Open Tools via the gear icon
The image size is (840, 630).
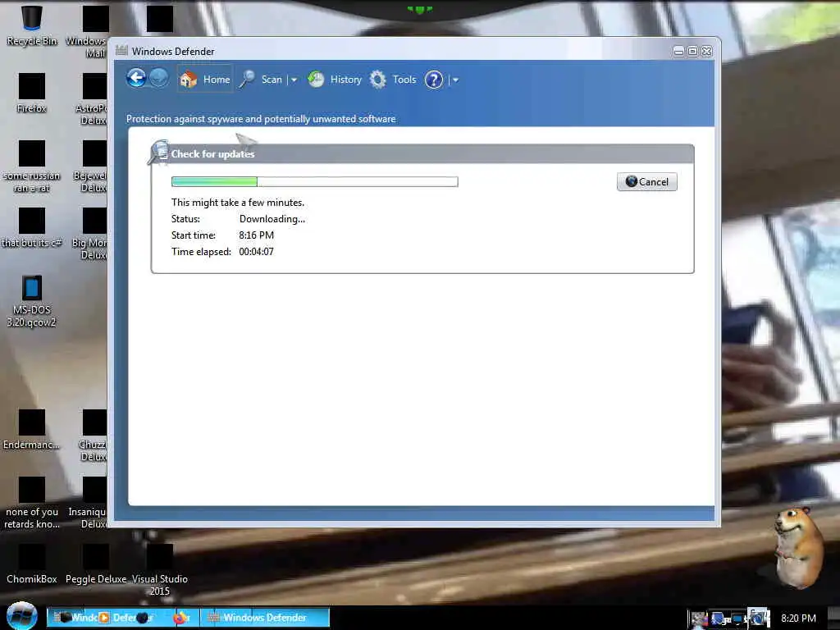tap(377, 80)
